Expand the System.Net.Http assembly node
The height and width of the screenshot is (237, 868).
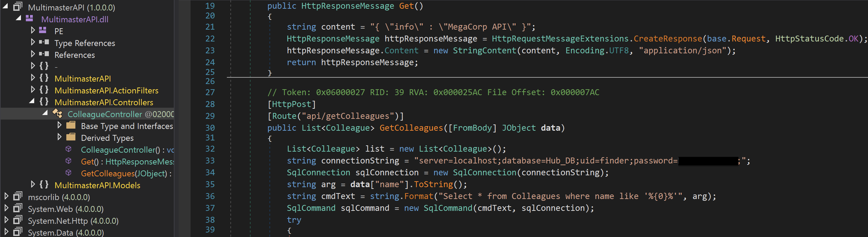[x=6, y=220]
